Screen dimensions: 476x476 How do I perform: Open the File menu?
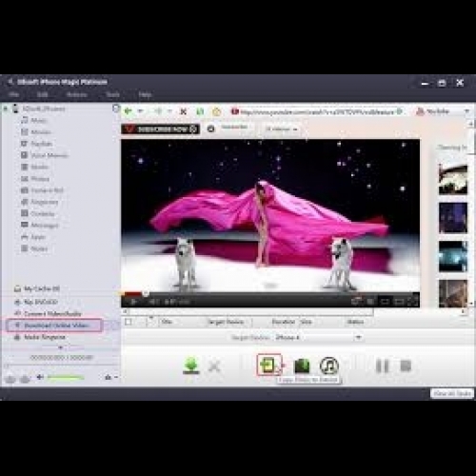(x=13, y=94)
